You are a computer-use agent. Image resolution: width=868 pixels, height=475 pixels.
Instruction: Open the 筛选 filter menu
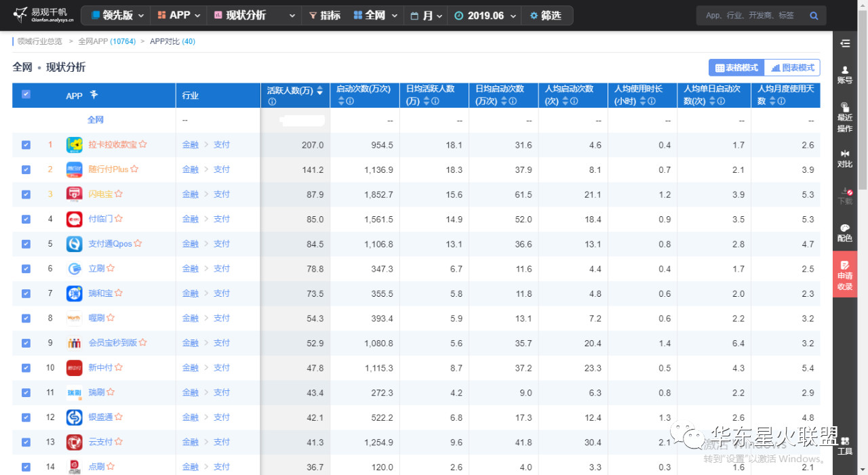coord(547,16)
